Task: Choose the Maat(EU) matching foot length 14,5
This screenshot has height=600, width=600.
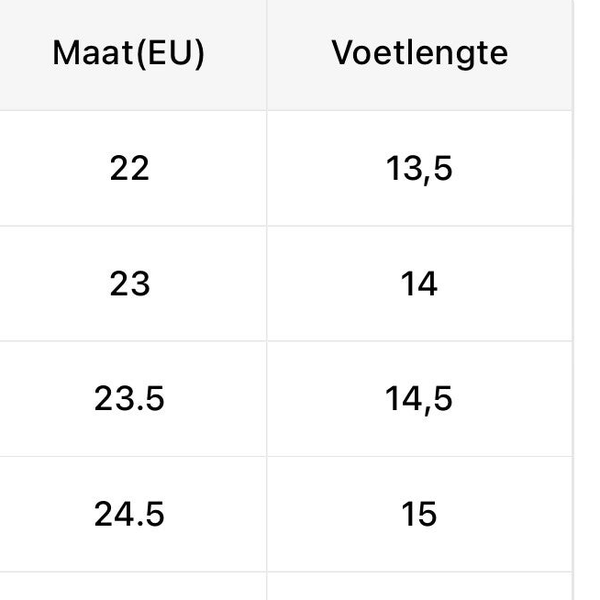Action: point(129,399)
